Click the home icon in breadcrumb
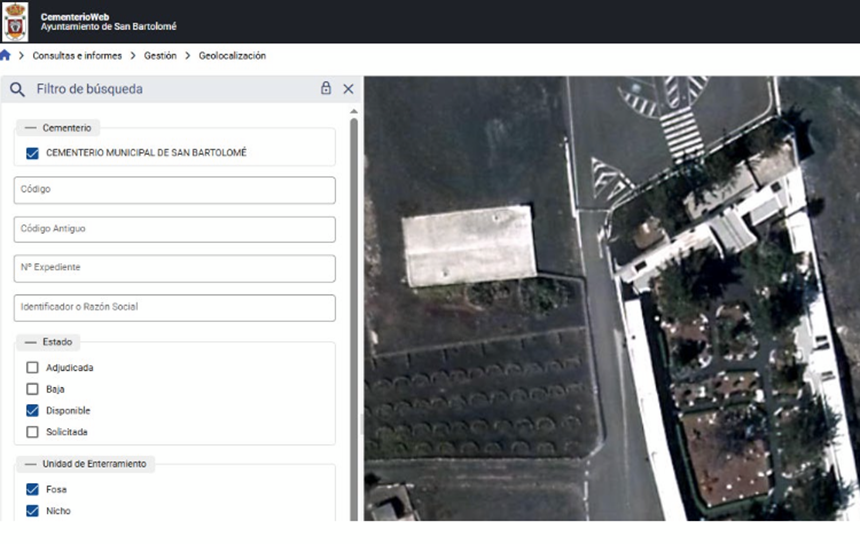 [6, 56]
